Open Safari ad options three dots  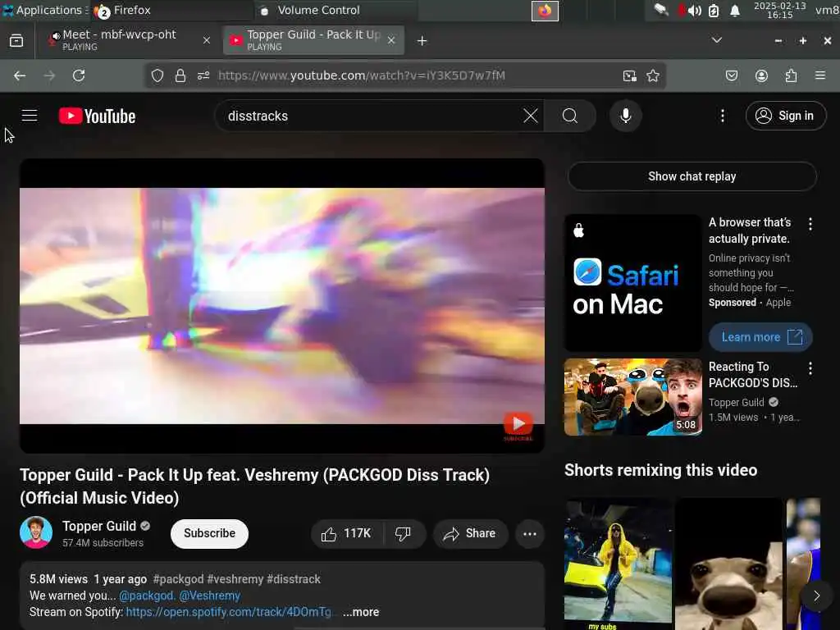pos(810,224)
